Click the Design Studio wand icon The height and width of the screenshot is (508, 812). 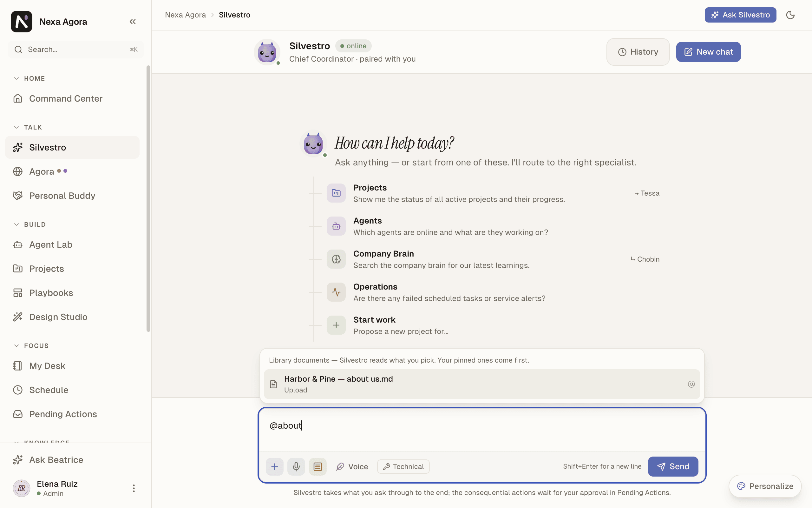(x=18, y=317)
